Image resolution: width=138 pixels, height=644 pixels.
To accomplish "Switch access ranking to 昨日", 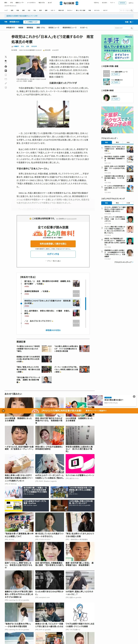I will (117, 143).
